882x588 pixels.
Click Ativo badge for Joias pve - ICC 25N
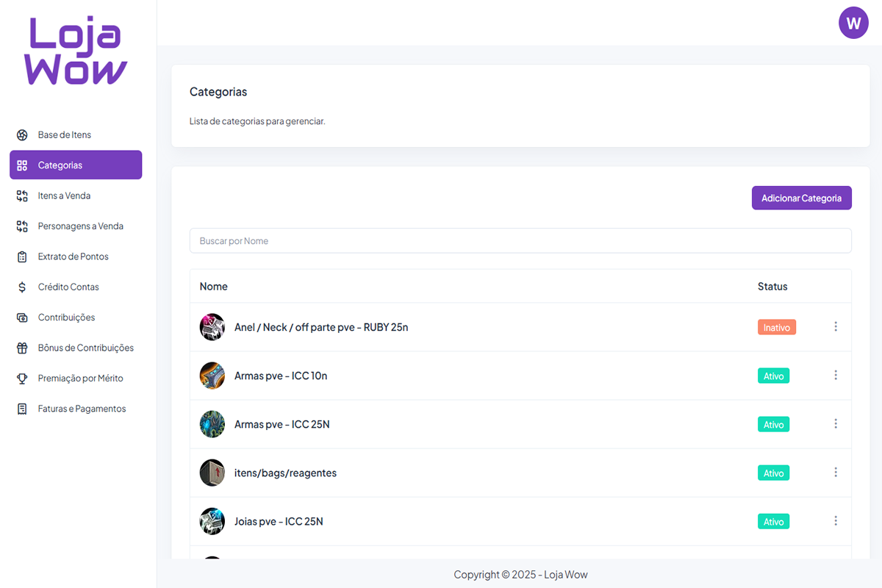tap(773, 522)
